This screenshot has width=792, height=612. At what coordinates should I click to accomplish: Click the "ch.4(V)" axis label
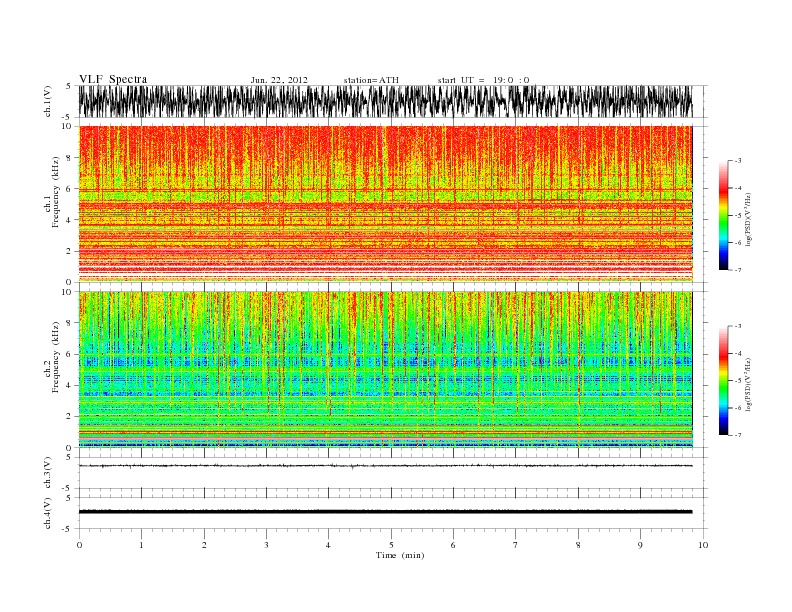tap(48, 513)
